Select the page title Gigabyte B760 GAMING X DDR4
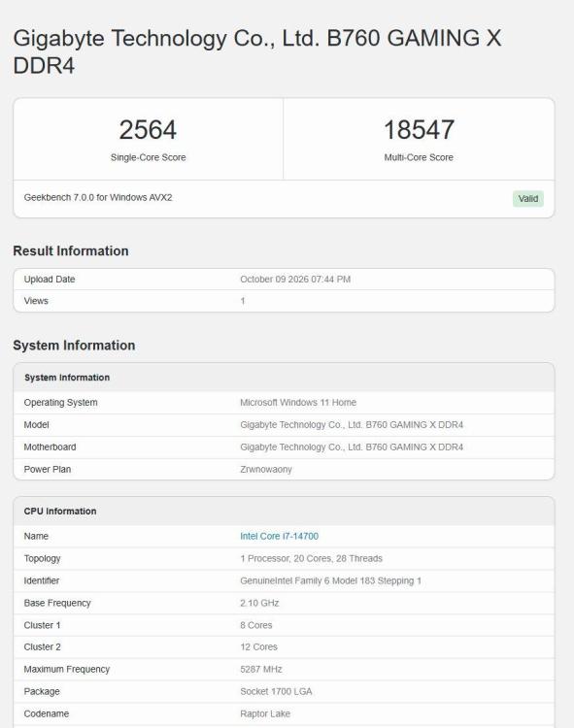Viewport: 574px width, 728px height. pyautogui.click(x=257, y=51)
